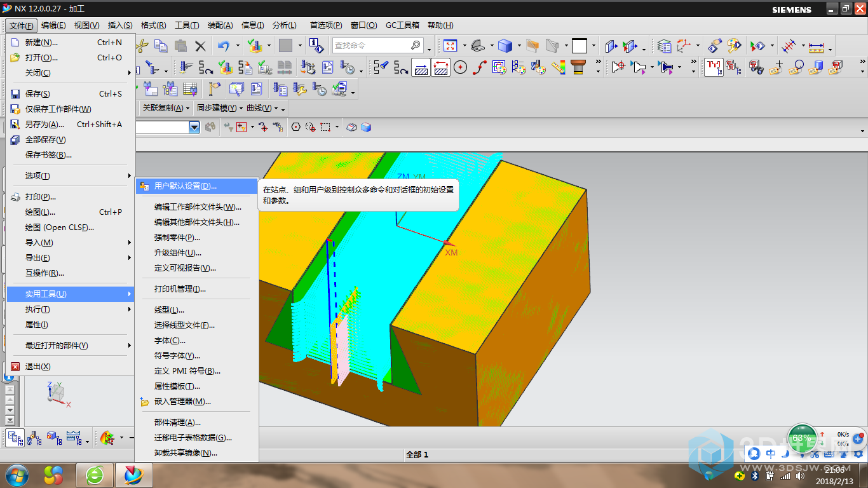Click the Delete X icon

200,46
